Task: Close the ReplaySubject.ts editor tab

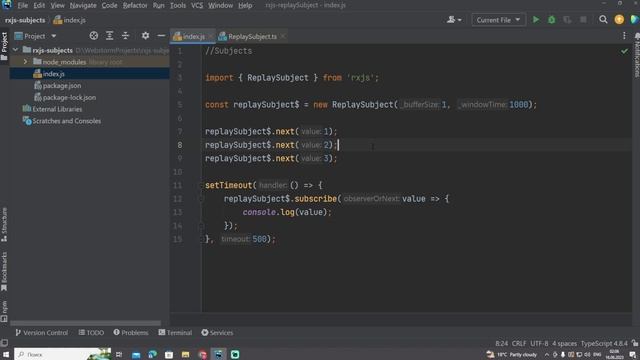Action: click(283, 36)
